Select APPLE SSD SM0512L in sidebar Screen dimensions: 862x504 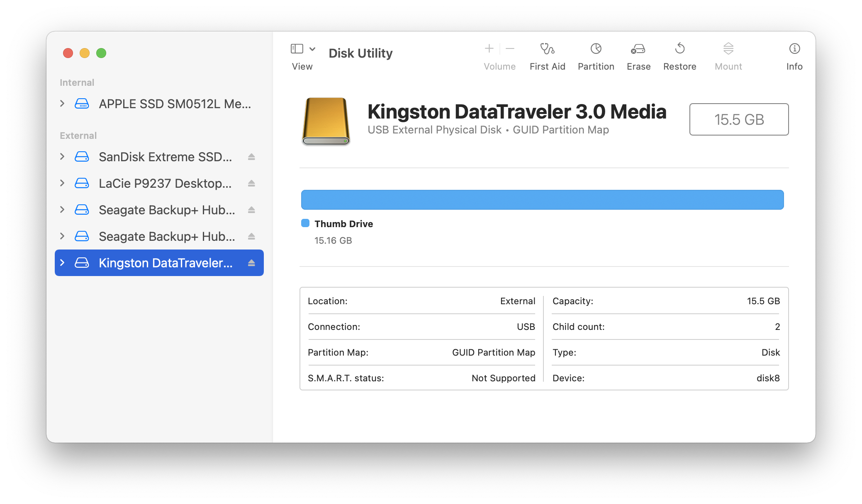coord(159,104)
